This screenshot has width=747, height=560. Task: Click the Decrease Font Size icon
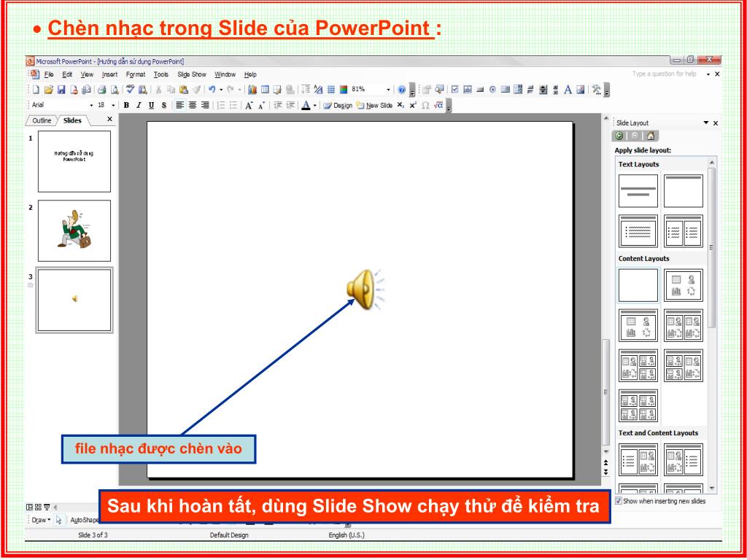click(x=261, y=105)
